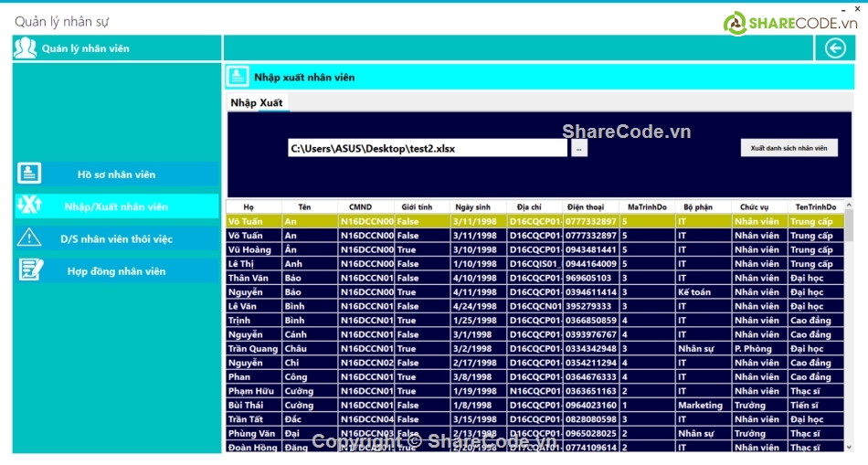
Task: Sort by the Ngày sinh column header
Action: (x=472, y=207)
